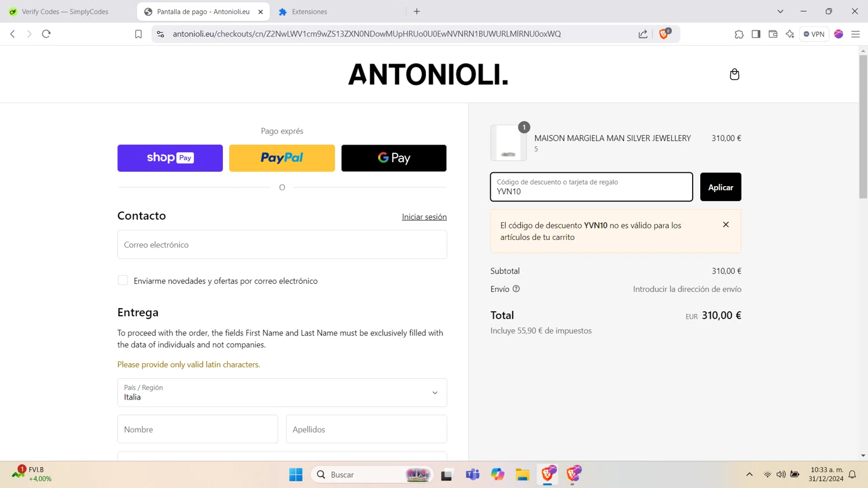Pay with PayPal express button
Screen dimensions: 868x488
click(x=282, y=158)
